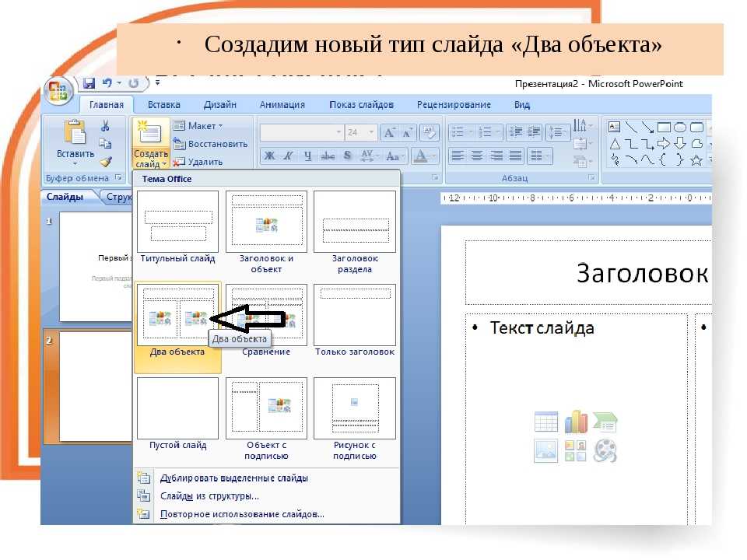Open the Вставка ribbon tab

point(164,105)
